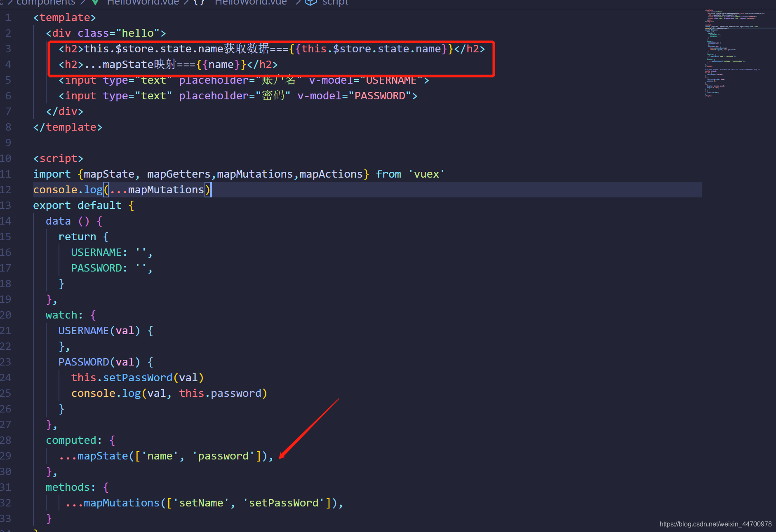This screenshot has width=776, height=532.
Task: Select line number 12 in the gutter
Action: 6,190
